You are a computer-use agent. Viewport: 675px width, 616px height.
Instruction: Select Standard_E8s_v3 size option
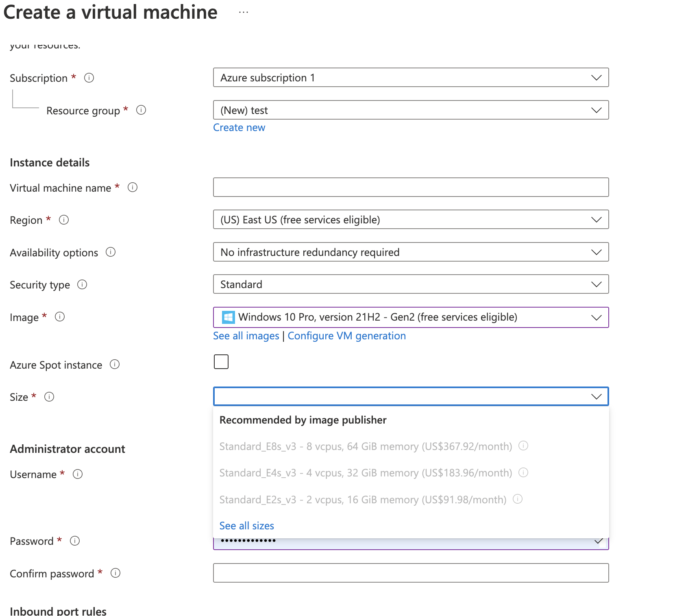[x=411, y=446]
